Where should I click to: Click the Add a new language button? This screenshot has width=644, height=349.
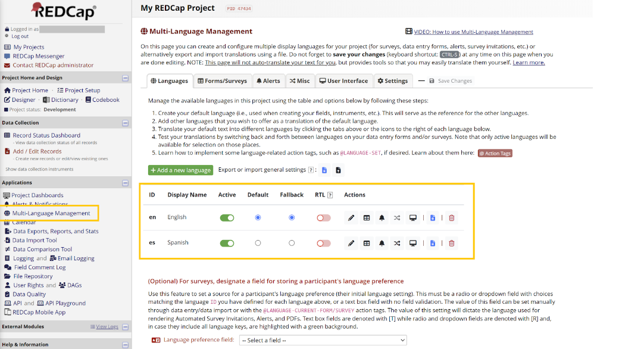[180, 170]
